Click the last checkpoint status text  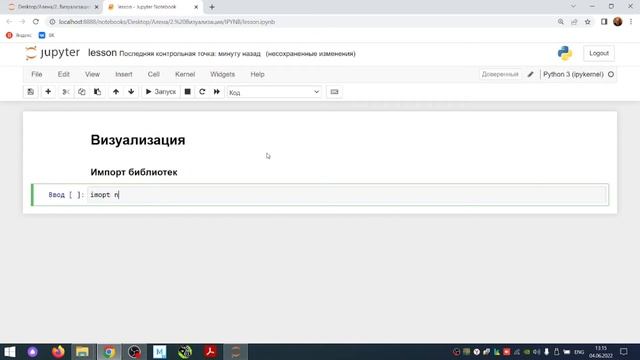(x=190, y=54)
